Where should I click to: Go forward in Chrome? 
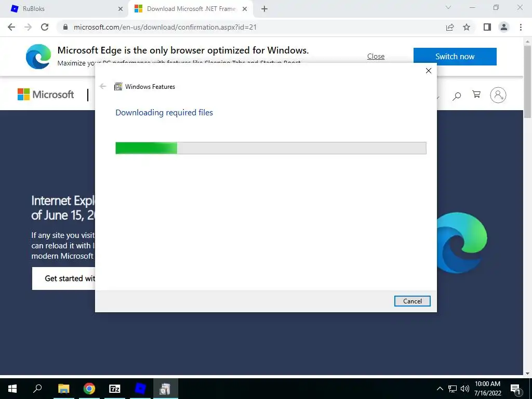[28, 27]
